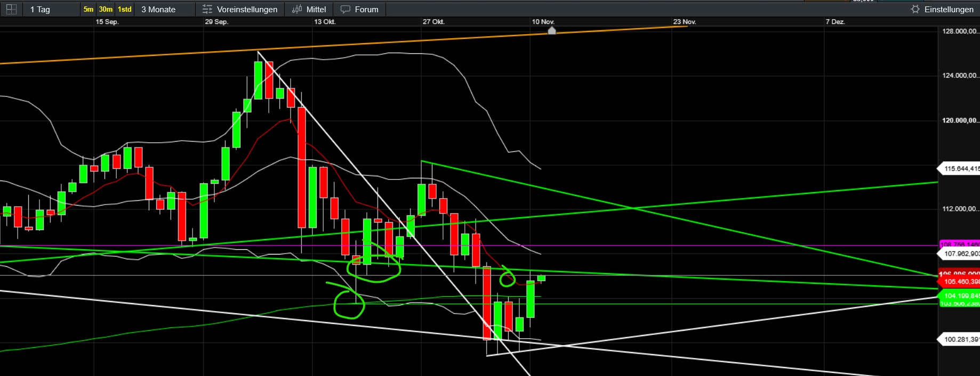
Task: Select the magenta 108.756 level label
Action: 960,245
